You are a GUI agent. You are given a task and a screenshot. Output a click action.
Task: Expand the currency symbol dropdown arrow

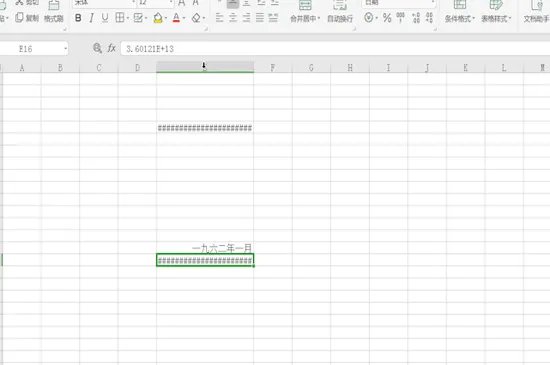pos(376,18)
